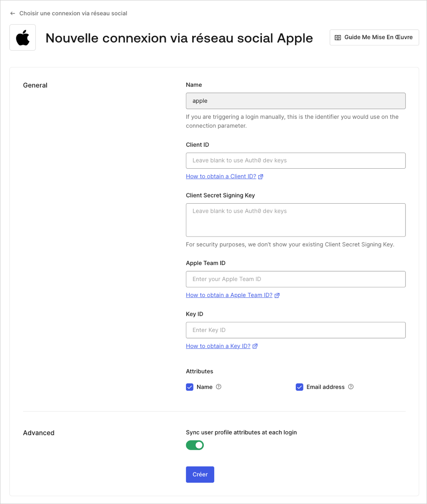Click the back arrow icon at top
The width and height of the screenshot is (427, 504).
coord(13,14)
